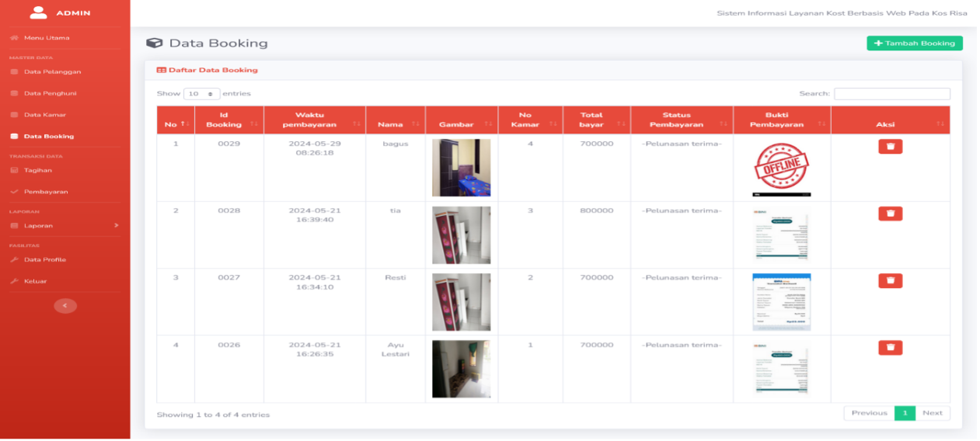Focus the Search input field
Viewport: 980px width, 441px height.
[892, 94]
